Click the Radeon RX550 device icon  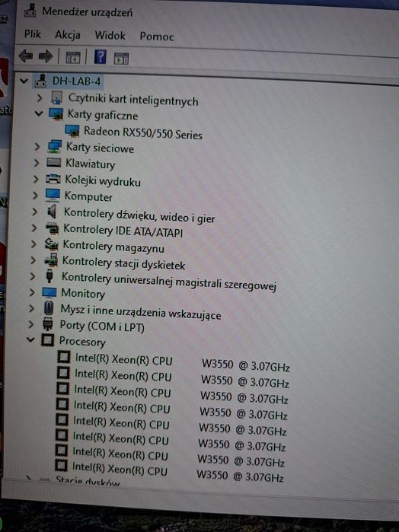point(72,130)
